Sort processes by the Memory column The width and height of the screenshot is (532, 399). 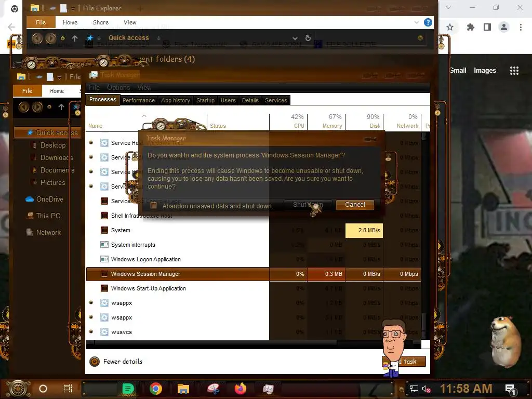pyautogui.click(x=326, y=122)
